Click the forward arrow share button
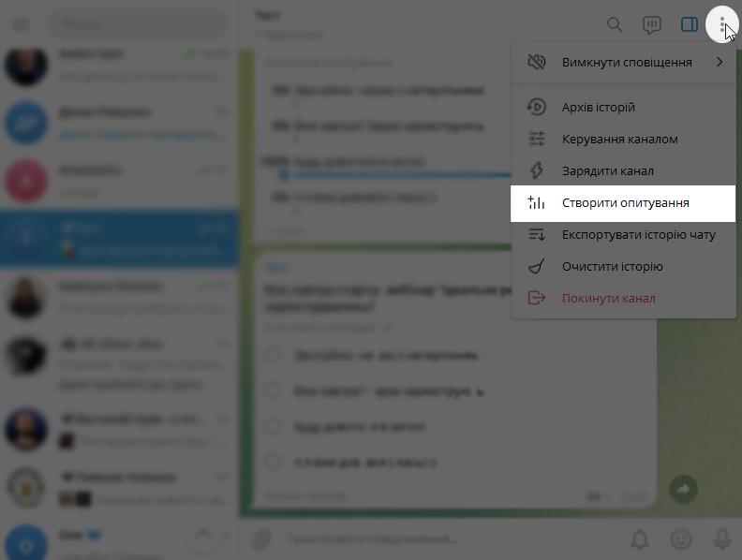This screenshot has width=742, height=560. pos(683,489)
